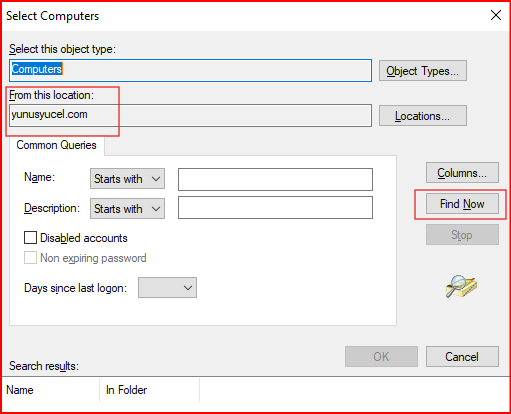This screenshot has width=511, height=414.
Task: Click the Locations button
Action: coord(423,116)
